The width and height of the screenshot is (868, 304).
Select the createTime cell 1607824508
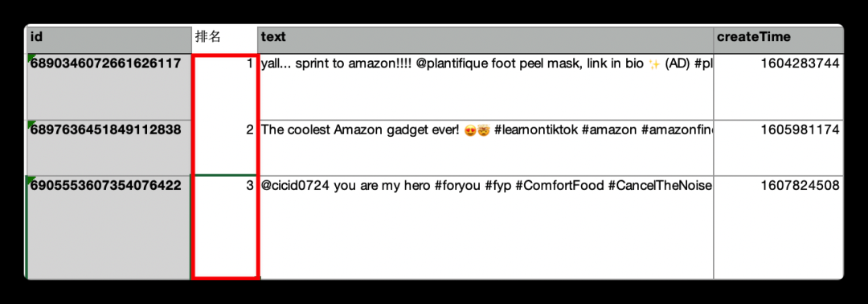tap(778, 227)
